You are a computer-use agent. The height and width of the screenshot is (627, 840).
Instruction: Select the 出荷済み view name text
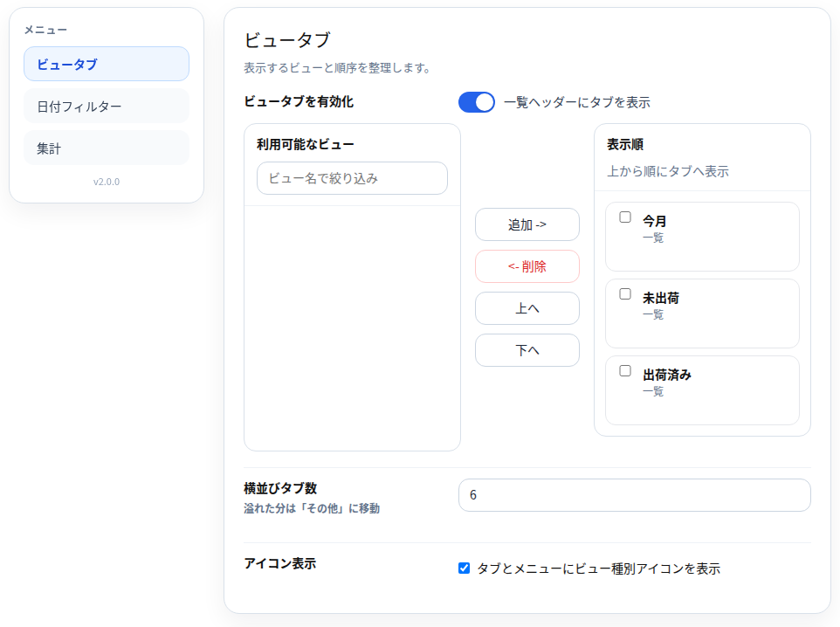[667, 375]
